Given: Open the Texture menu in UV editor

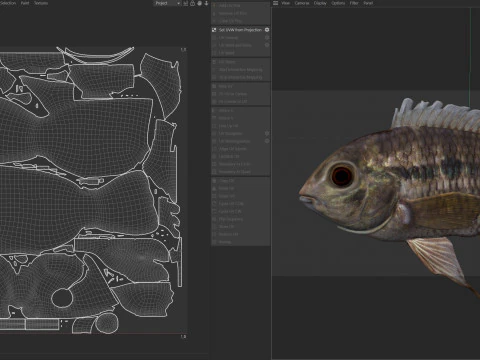Looking at the screenshot, I should pos(41,3).
